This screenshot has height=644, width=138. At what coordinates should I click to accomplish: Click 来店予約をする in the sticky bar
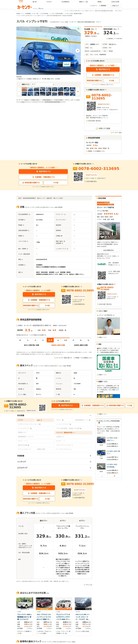(x=65, y=405)
